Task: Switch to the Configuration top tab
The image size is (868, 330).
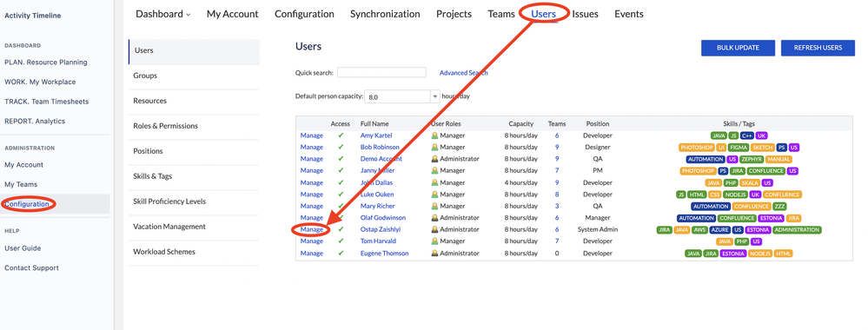Action: pyautogui.click(x=304, y=15)
